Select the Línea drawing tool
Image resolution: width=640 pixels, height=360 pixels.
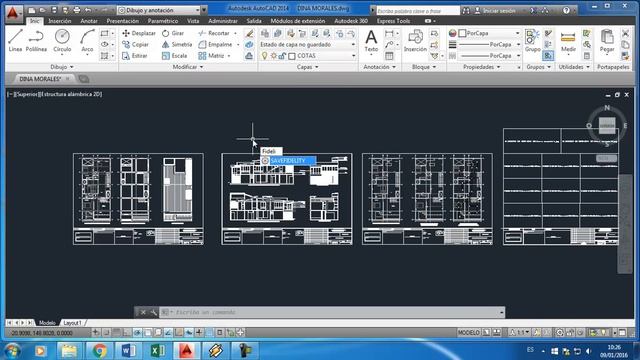coord(15,41)
